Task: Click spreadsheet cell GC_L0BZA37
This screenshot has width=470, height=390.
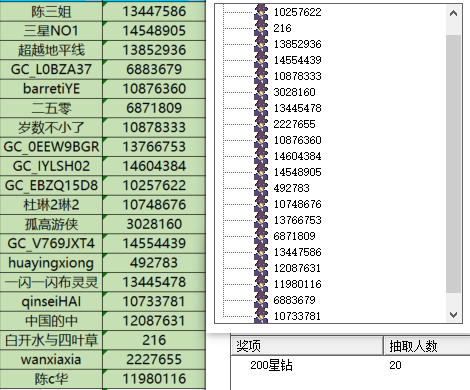Action: coord(51,70)
